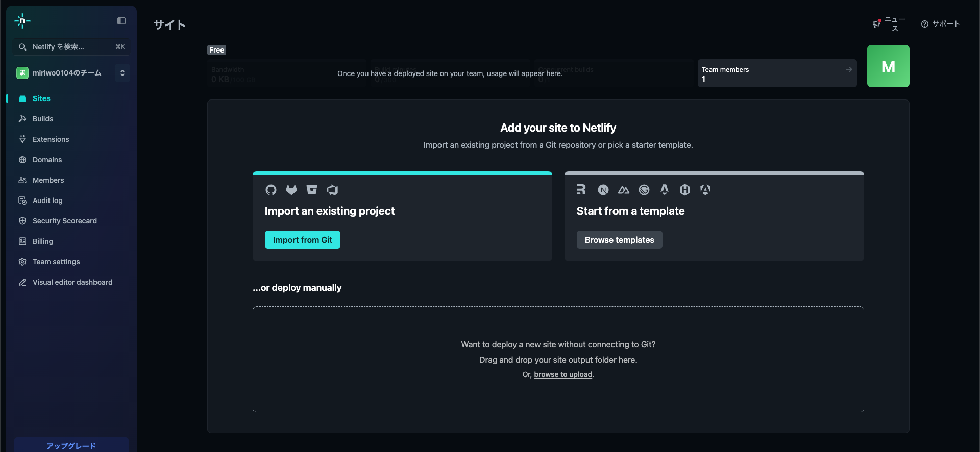Click the browse to upload link
This screenshot has height=452, width=980.
[563, 374]
